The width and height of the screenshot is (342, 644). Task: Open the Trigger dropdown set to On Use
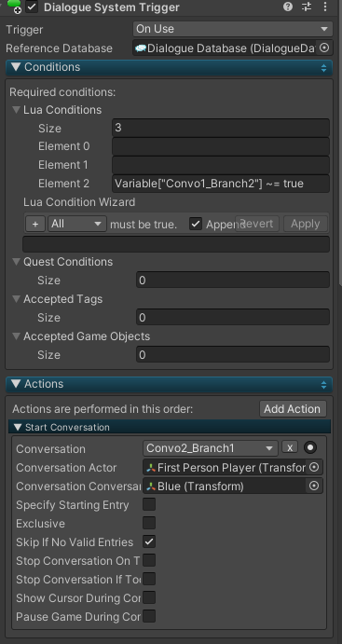pyautogui.click(x=233, y=29)
